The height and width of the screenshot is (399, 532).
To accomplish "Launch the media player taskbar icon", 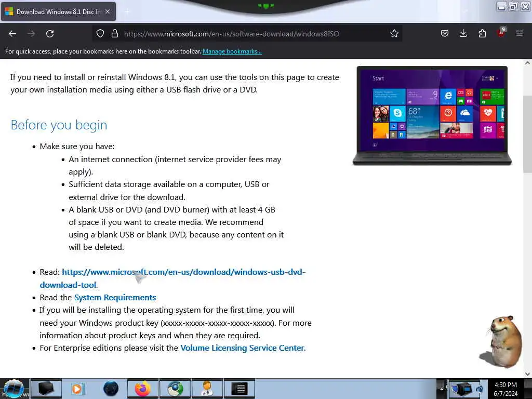I will 77,389.
